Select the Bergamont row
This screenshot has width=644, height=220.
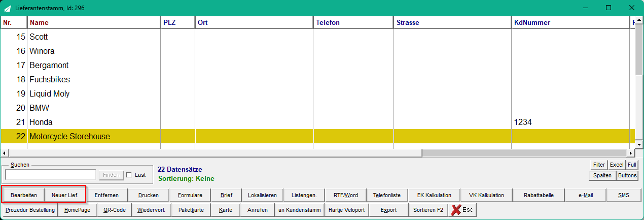pyautogui.click(x=317, y=66)
